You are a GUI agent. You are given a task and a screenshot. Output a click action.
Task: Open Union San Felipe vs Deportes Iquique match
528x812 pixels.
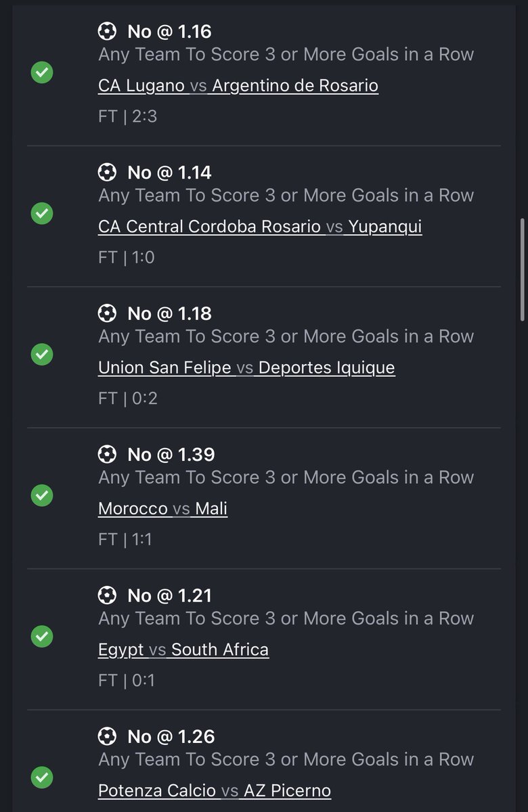[x=246, y=367]
